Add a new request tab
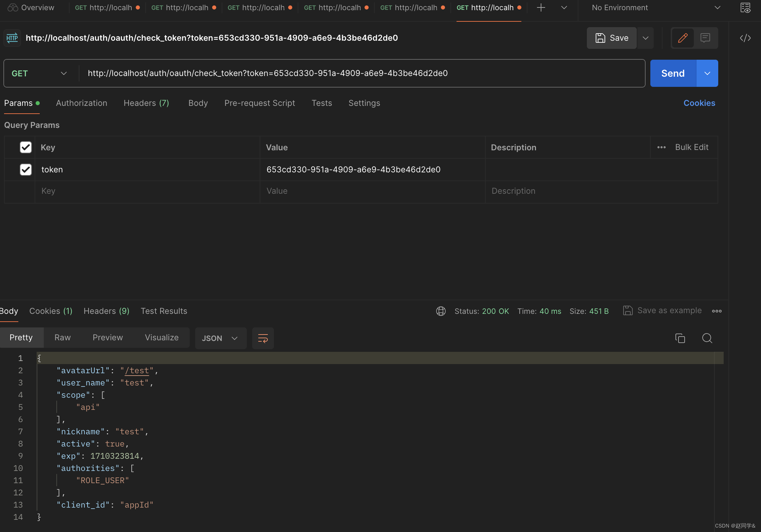The height and width of the screenshot is (532, 761). pyautogui.click(x=541, y=7)
